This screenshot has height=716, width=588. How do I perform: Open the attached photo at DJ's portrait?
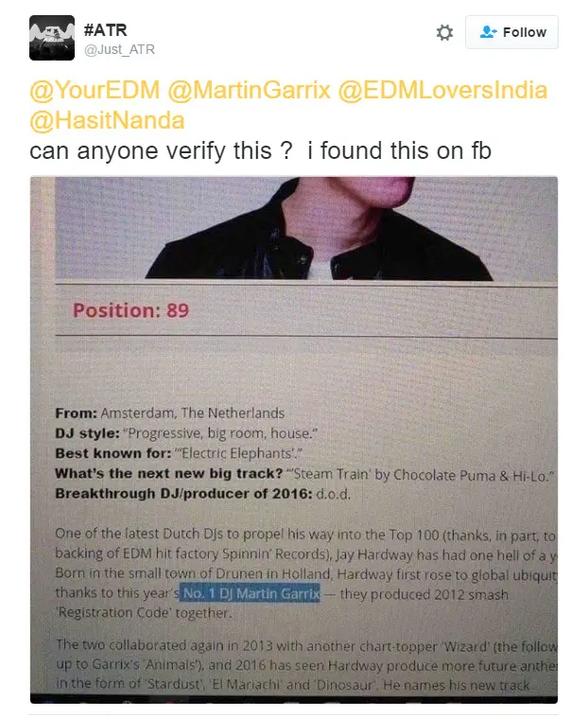click(306, 228)
